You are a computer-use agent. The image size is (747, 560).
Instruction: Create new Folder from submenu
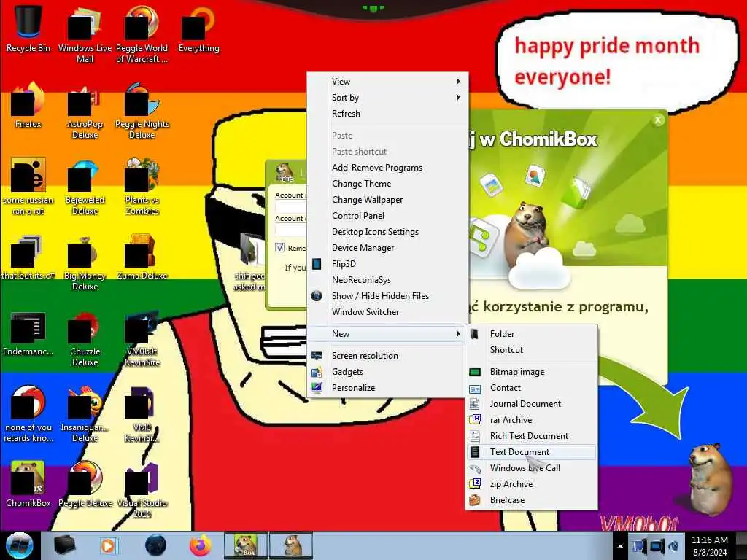pos(531,334)
